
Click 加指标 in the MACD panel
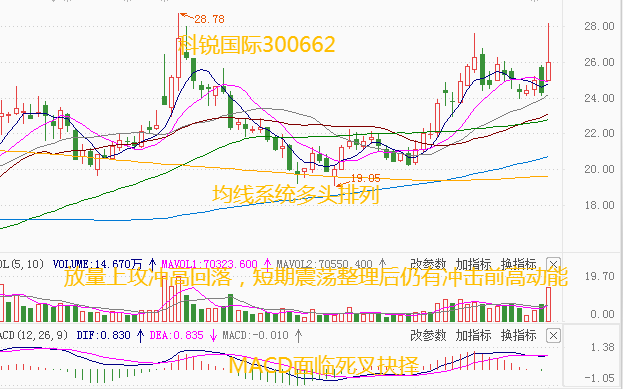473,335
